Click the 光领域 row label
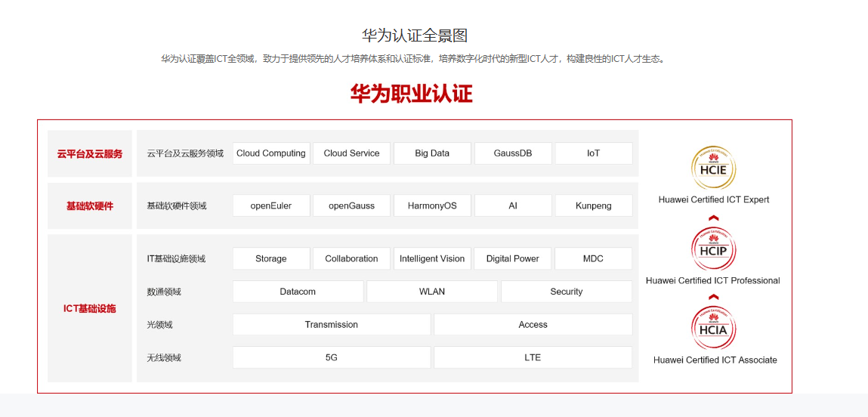Screen dimensions: 868x417 click(159, 325)
